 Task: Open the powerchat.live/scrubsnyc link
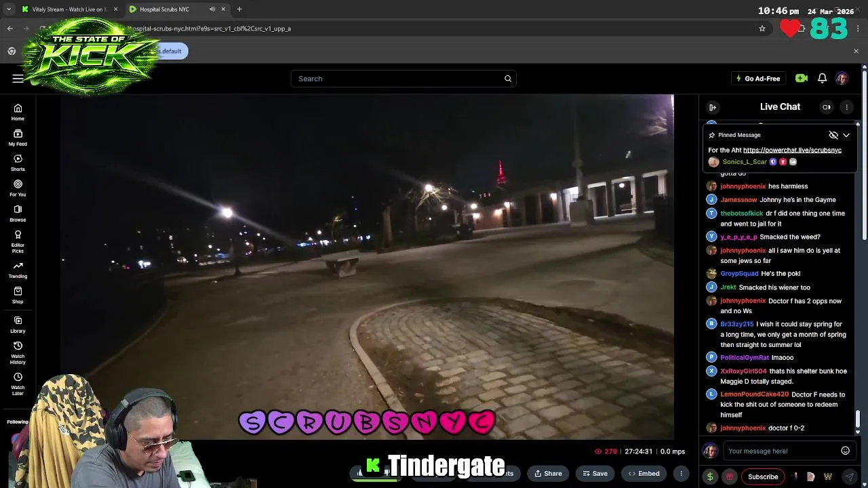(792, 150)
